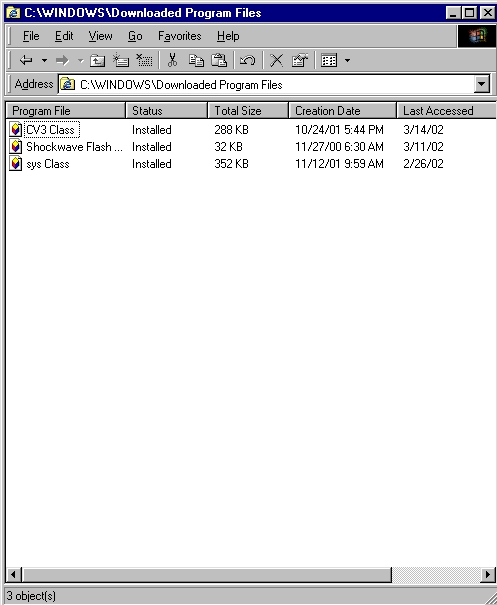Viewport: 497px width, 605px height.
Task: Open the Forward history dropdown arrow
Action: 80,60
